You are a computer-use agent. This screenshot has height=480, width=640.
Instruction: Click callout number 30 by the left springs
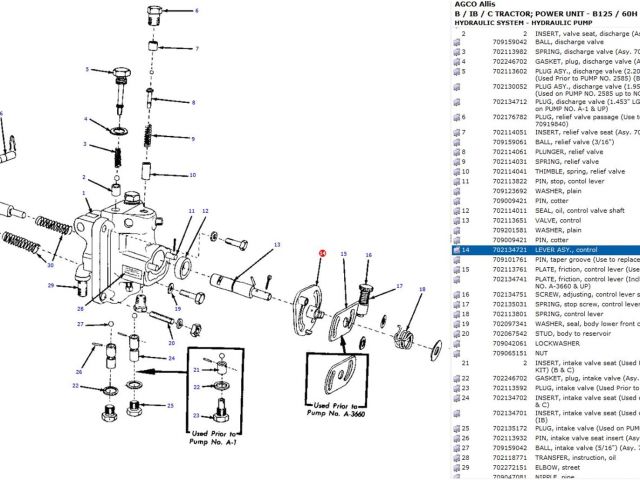(50, 266)
